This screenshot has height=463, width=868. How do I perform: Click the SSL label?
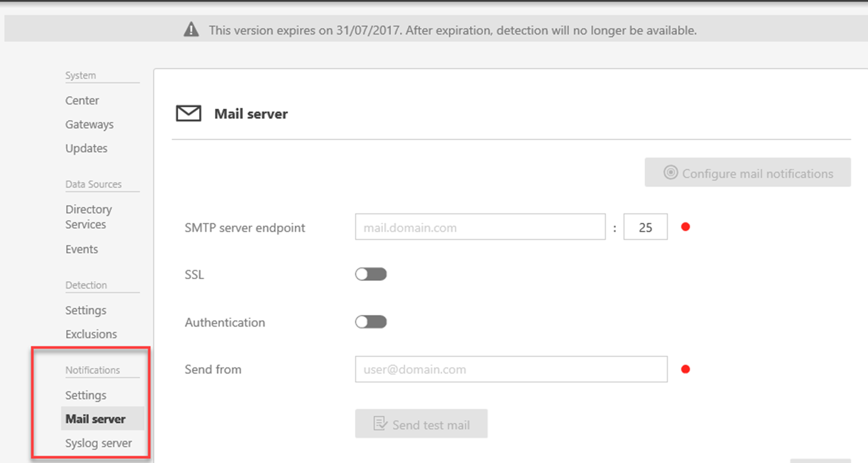(194, 275)
